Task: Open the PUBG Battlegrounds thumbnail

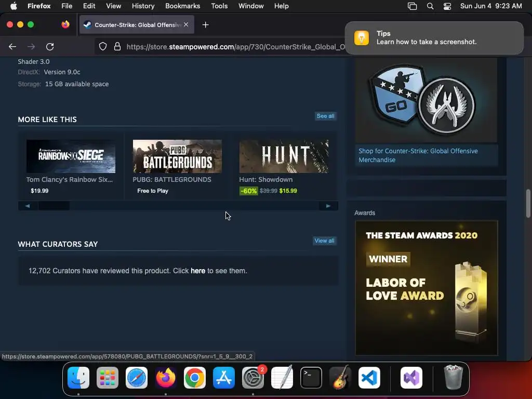Action: tap(177, 156)
